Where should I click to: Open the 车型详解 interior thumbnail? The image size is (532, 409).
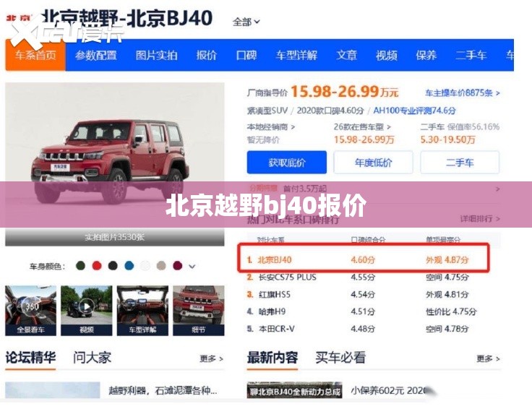pos(142,311)
